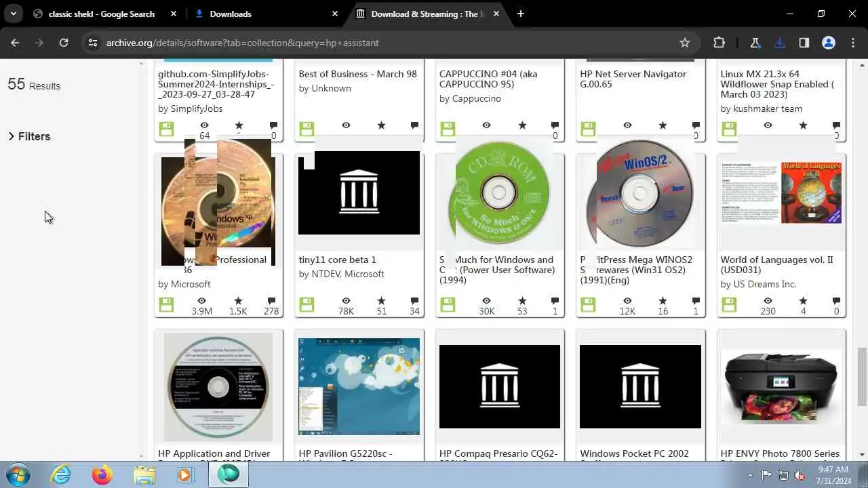This screenshot has width=868, height=488.
Task: Open Best of Business - March 98
Action: pos(357,74)
